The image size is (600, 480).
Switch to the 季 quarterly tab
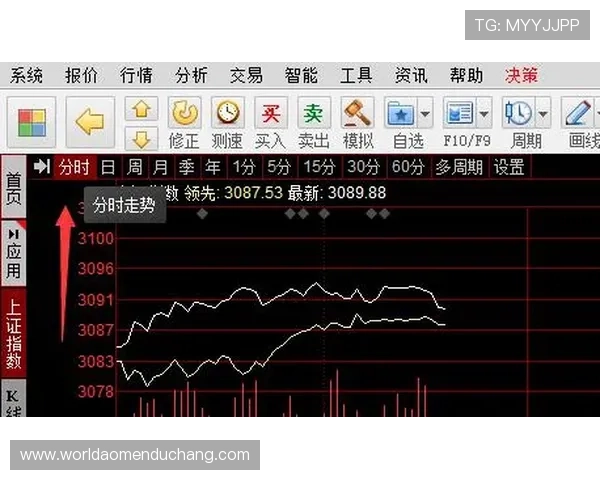(x=187, y=167)
